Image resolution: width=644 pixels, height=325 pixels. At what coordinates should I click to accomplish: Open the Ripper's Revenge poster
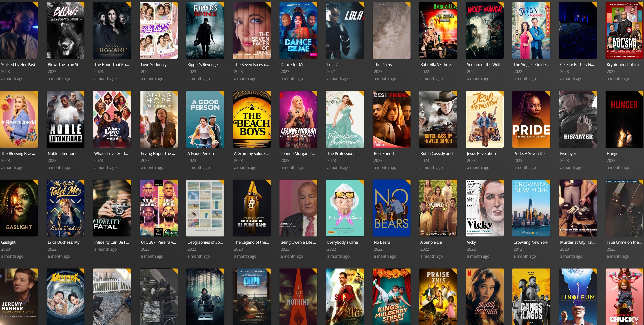pos(205,30)
